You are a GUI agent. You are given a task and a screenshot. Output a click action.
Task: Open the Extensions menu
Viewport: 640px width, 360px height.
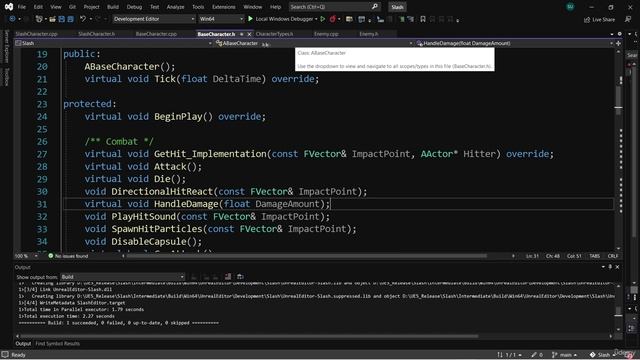223,7
